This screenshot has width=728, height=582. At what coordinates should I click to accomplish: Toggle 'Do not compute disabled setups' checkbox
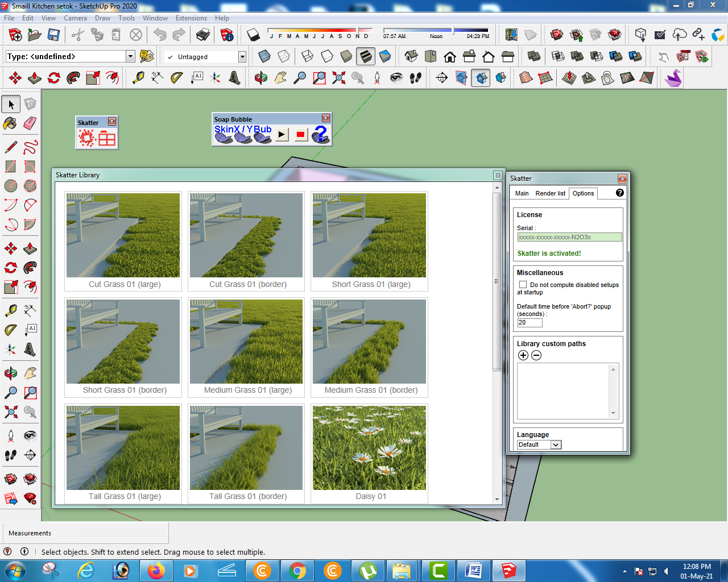coord(523,285)
